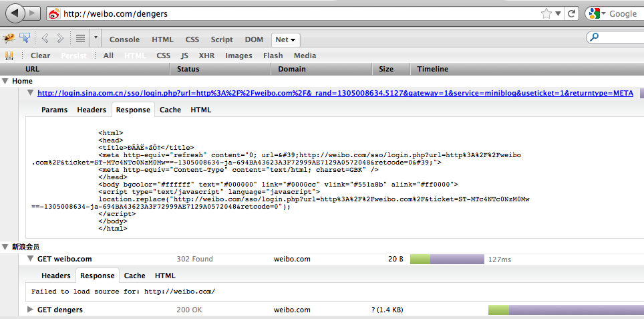Toggle the CSS requests filter
The image size is (644, 319).
click(164, 56)
